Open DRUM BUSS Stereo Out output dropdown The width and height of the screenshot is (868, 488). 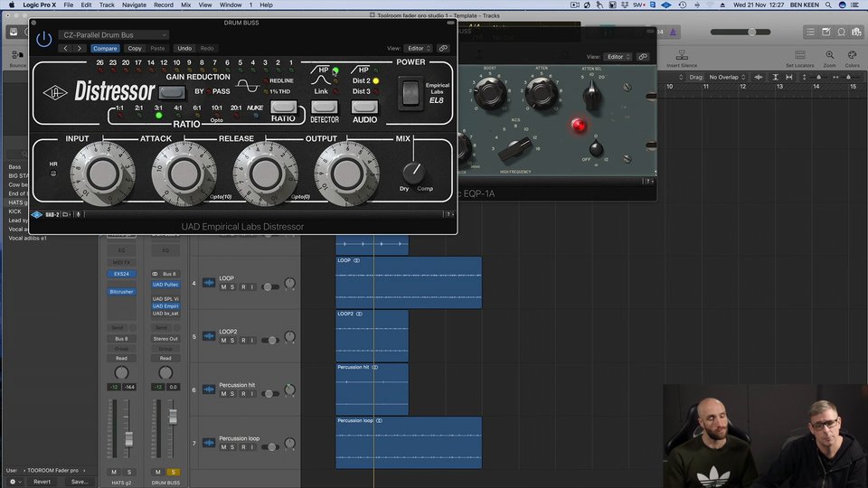[x=165, y=339]
